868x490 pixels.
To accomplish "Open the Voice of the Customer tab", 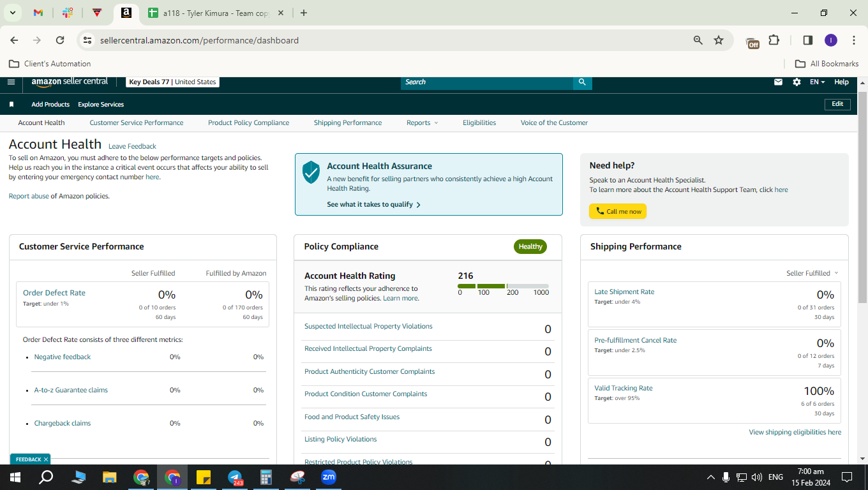I will pyautogui.click(x=554, y=122).
